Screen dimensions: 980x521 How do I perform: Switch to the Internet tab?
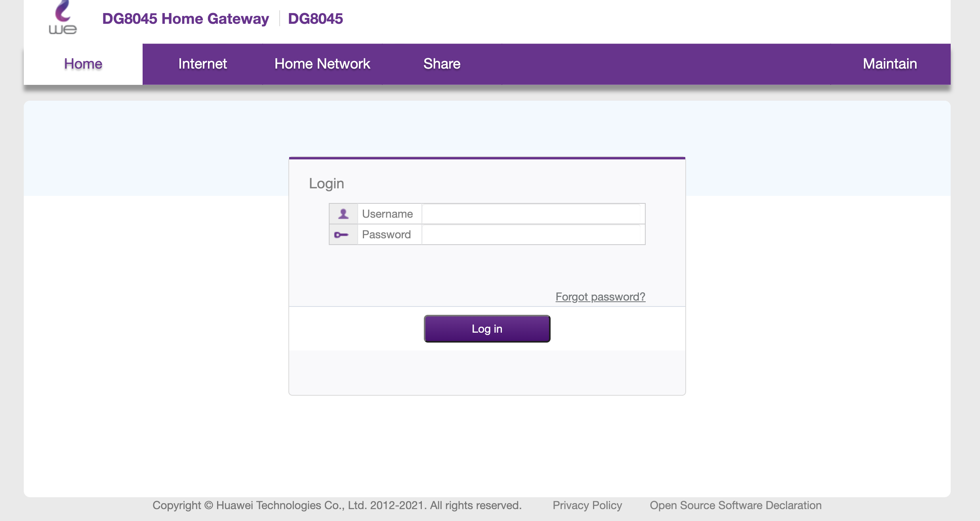(202, 64)
